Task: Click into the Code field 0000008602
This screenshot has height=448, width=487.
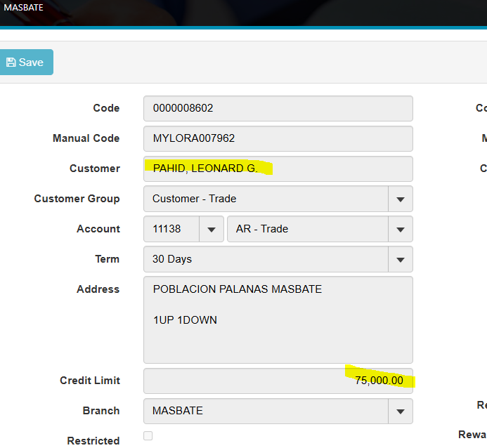Action: click(x=278, y=109)
